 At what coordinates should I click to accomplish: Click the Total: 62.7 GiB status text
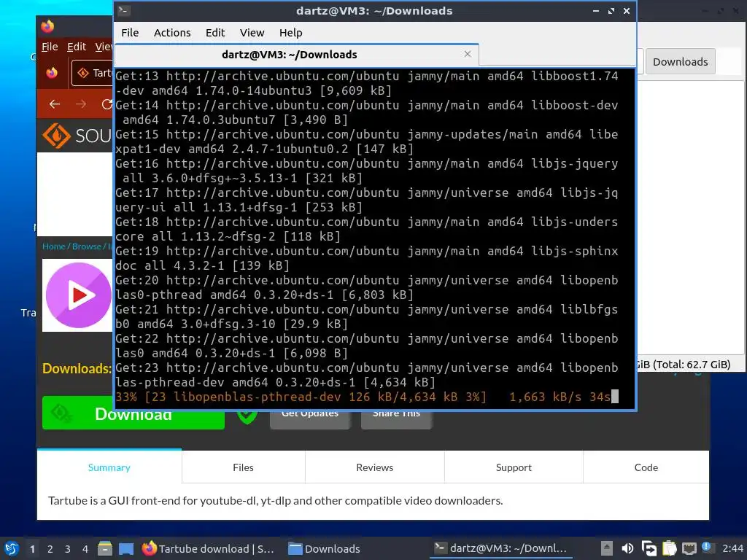click(692, 365)
